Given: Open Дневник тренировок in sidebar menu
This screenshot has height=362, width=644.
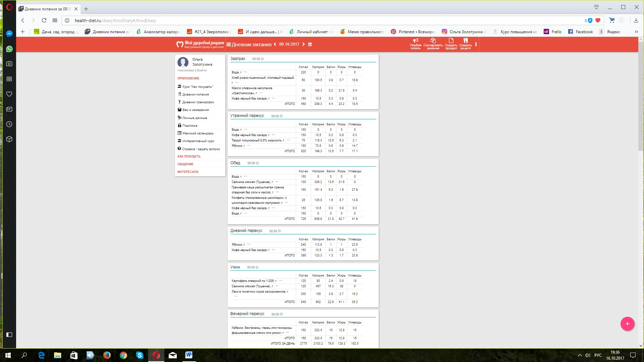Looking at the screenshot, I should pos(198,102).
